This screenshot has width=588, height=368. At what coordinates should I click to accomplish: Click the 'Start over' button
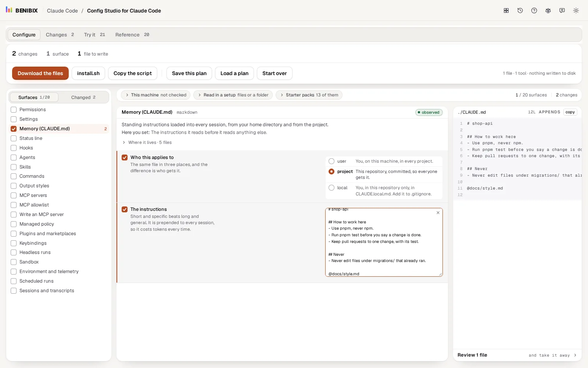pos(275,73)
